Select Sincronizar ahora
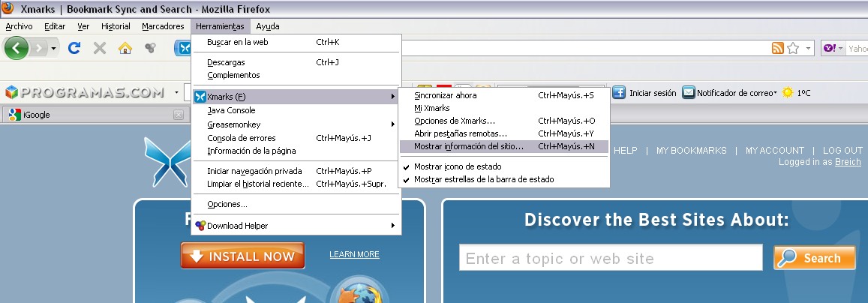 (504, 95)
